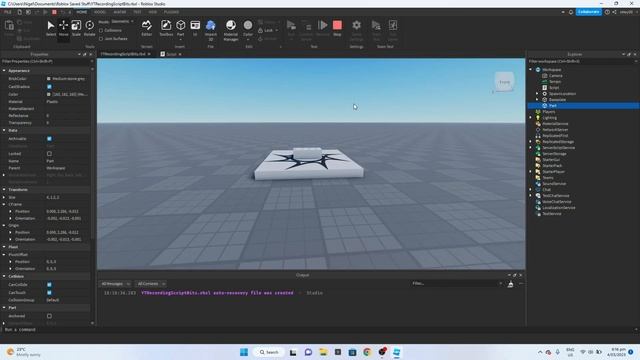The image size is (640, 360).
Task: Click the help icon near Collaborate
Action: coord(607,12)
